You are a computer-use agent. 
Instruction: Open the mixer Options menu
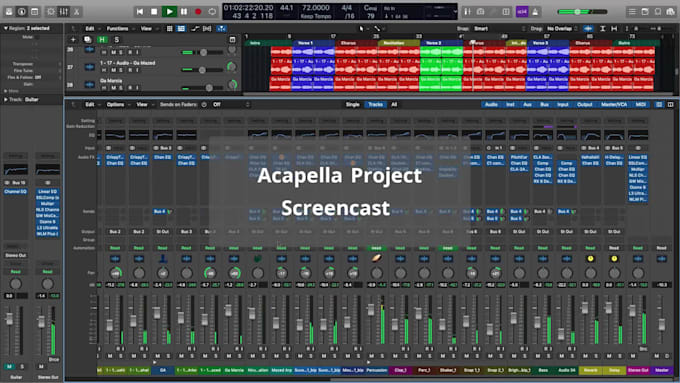[115, 105]
